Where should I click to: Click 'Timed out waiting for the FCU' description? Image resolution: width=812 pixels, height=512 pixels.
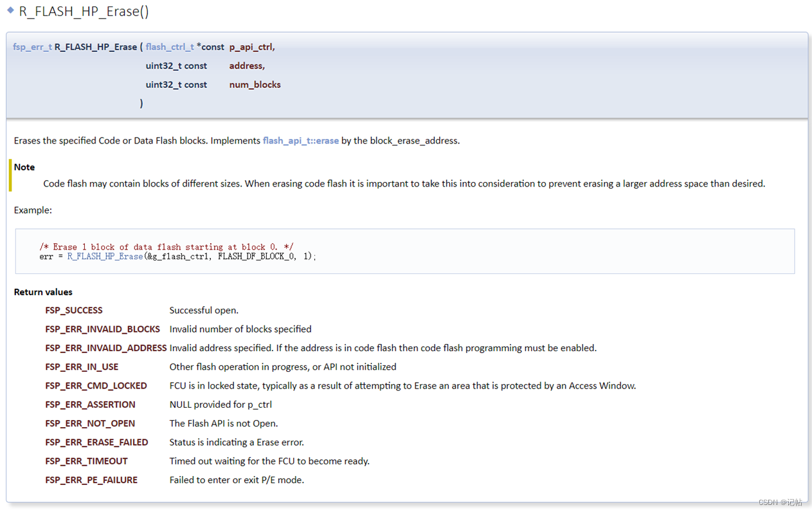[x=269, y=461]
